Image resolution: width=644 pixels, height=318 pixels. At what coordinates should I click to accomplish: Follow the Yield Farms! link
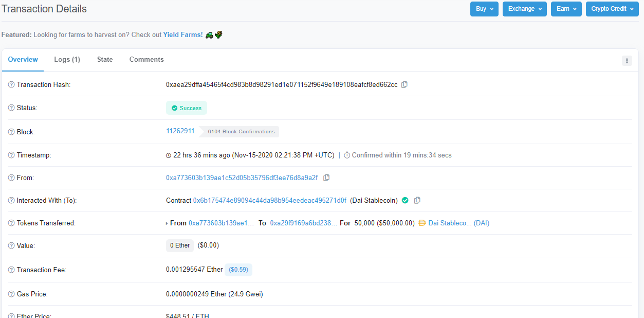(x=183, y=35)
